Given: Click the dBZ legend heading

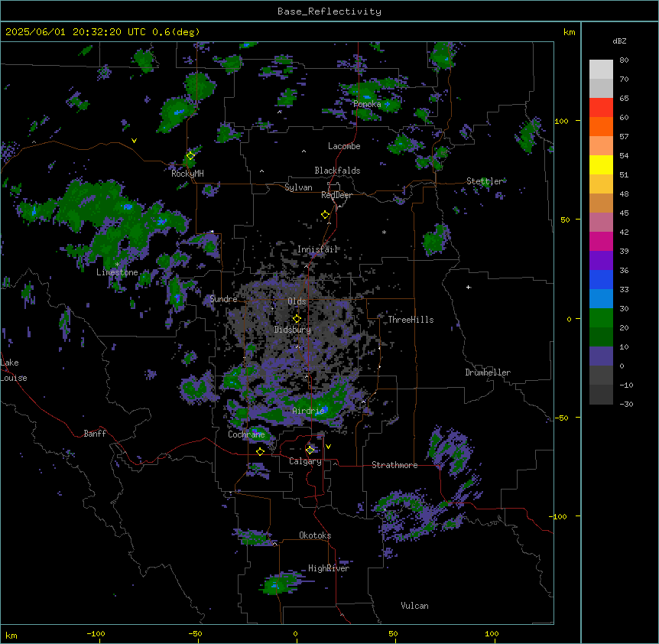Looking at the screenshot, I should click(619, 41).
